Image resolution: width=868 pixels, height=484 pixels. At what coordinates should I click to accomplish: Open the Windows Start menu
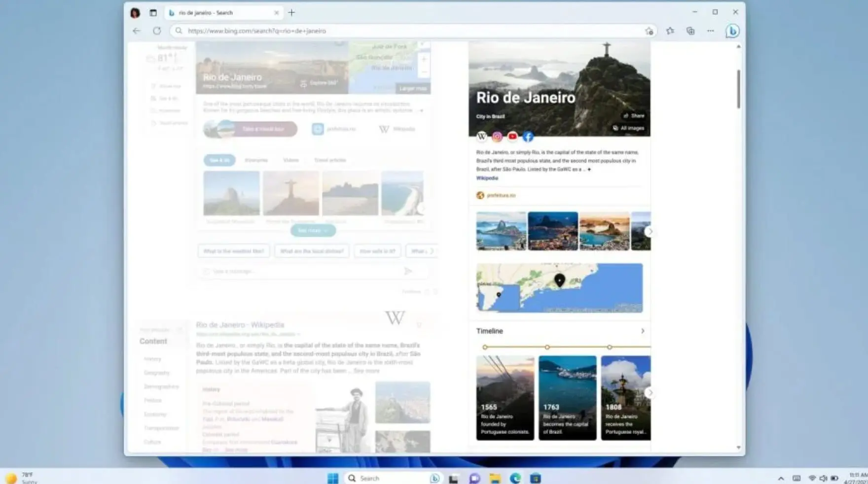coord(333,478)
